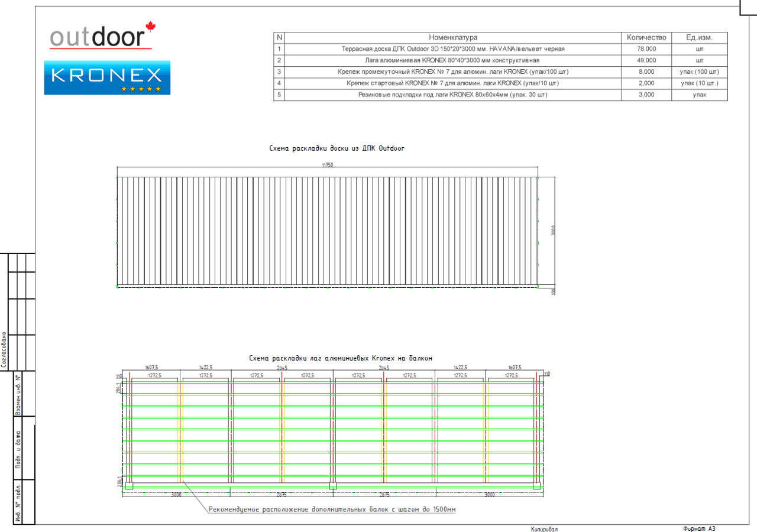Viewport: 757px width, 532px height.
Task: Click the note about дополнительных балок spacing
Action: [x=332, y=509]
